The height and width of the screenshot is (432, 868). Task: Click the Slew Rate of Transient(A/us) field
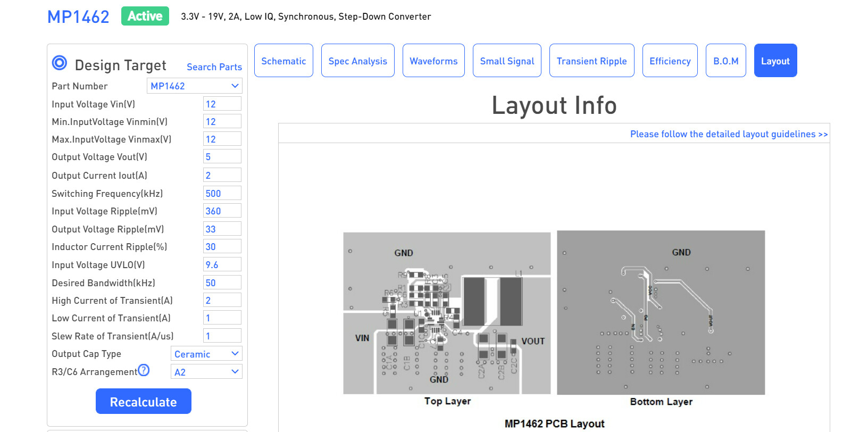(222, 336)
